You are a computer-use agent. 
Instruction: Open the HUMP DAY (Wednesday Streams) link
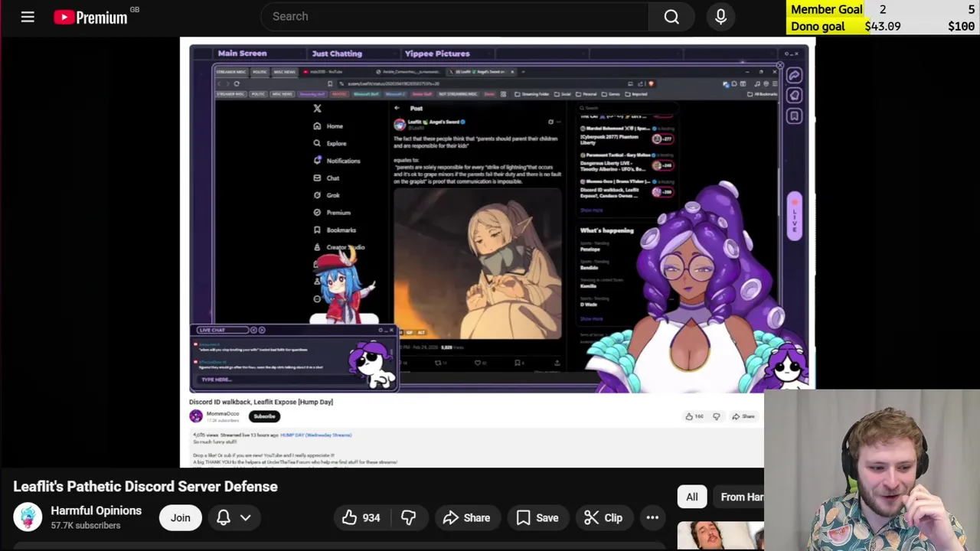[x=315, y=435]
